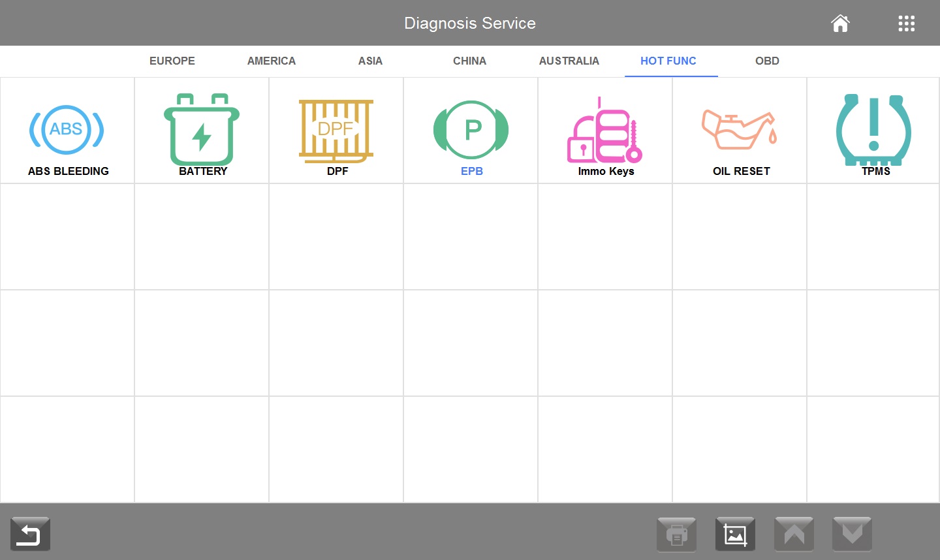940x560 pixels.
Task: Open the apps grid menu
Action: coord(906,23)
